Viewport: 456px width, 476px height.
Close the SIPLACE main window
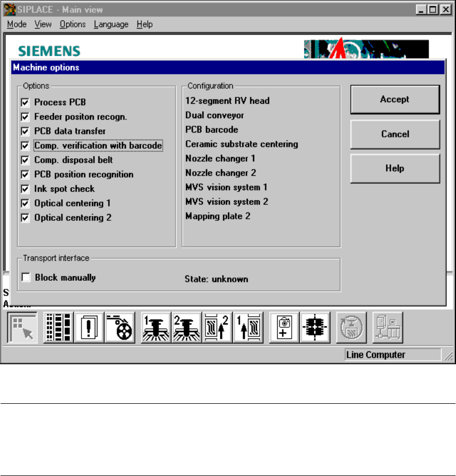[446, 10]
